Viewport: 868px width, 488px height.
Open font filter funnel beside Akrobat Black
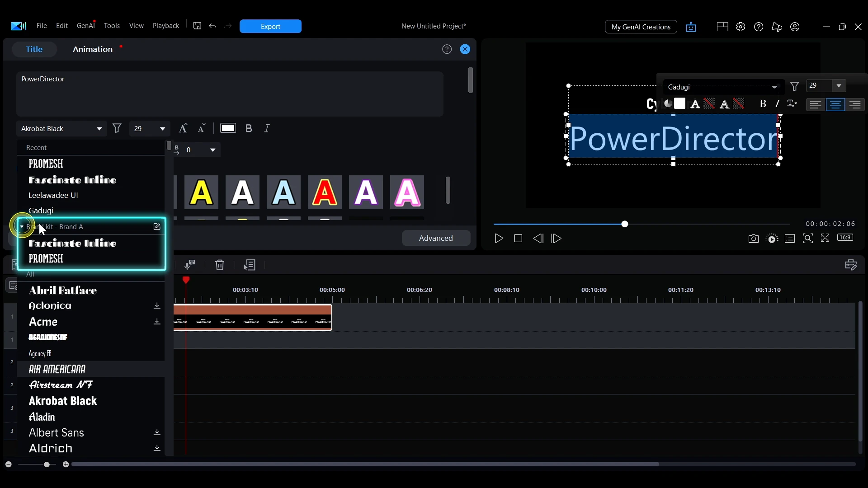tap(117, 129)
